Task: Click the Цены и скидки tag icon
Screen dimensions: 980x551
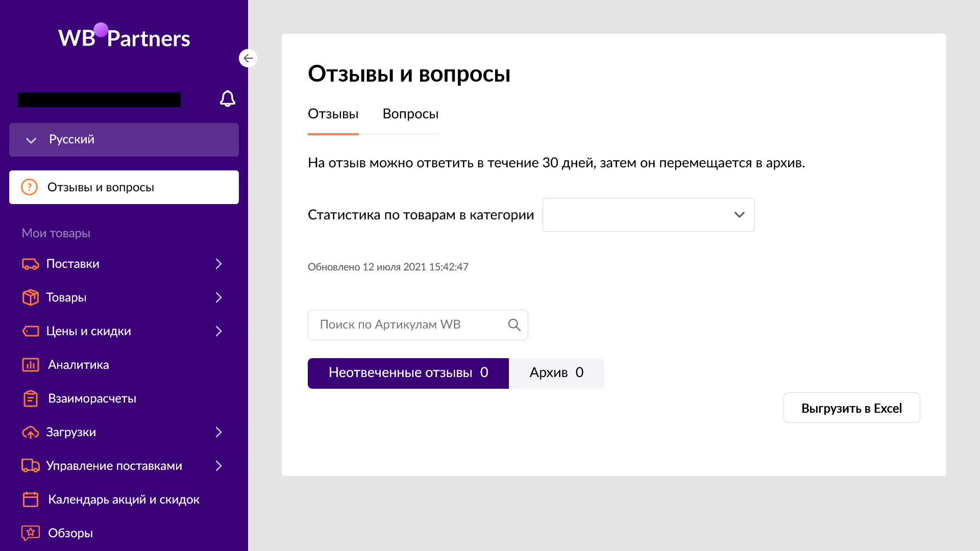Action: pos(31,331)
